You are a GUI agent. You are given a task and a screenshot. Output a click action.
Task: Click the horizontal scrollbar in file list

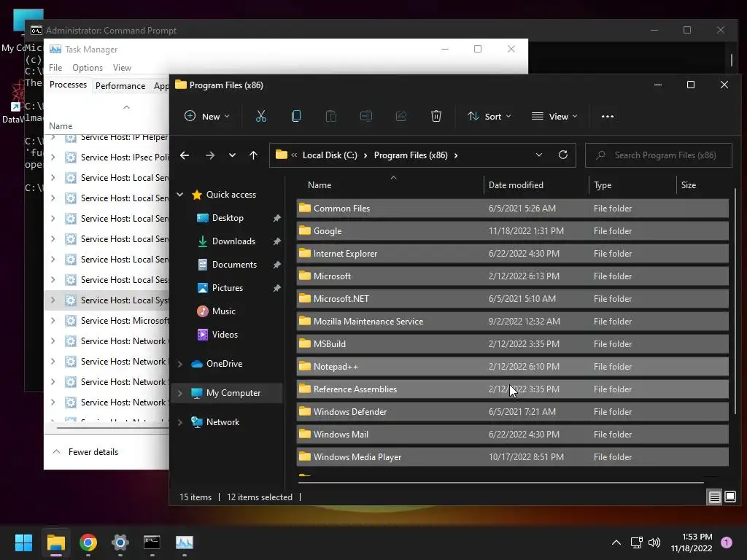500,483
